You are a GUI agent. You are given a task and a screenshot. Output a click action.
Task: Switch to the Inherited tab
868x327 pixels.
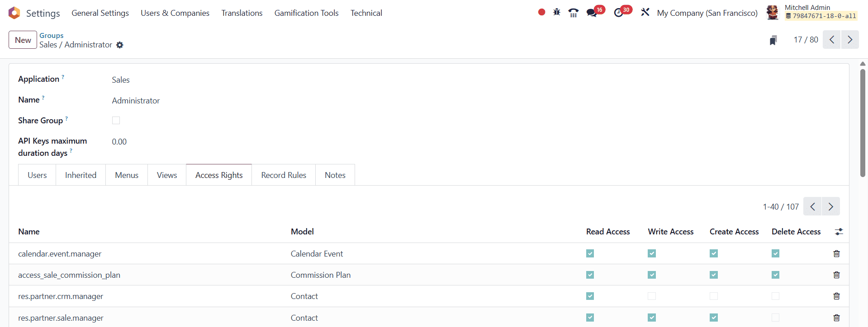[81, 175]
